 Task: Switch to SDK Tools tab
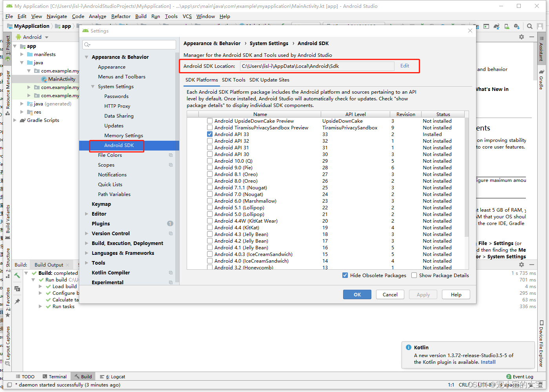pyautogui.click(x=234, y=80)
